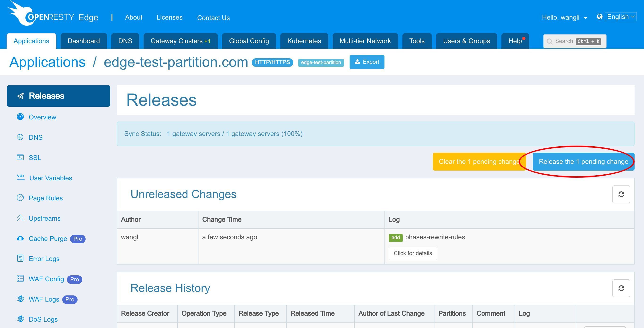Open WAF Config in the sidebar
This screenshot has width=644, height=328.
pos(46,279)
